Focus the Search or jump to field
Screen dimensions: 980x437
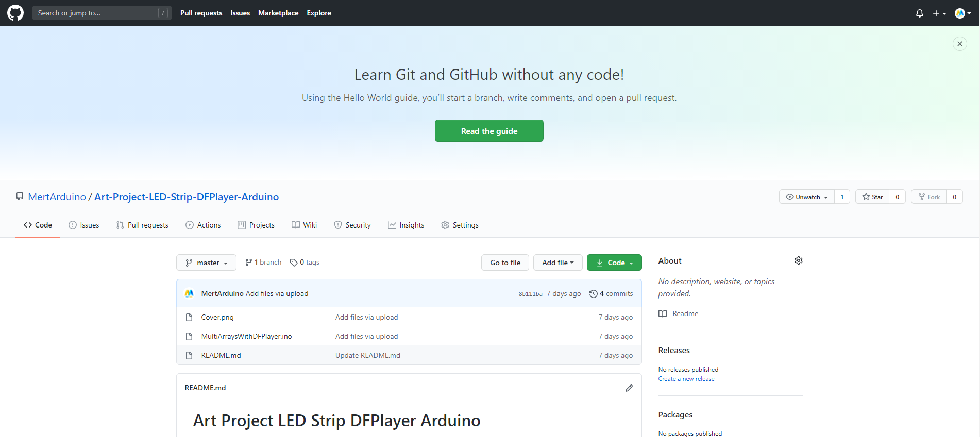point(102,13)
